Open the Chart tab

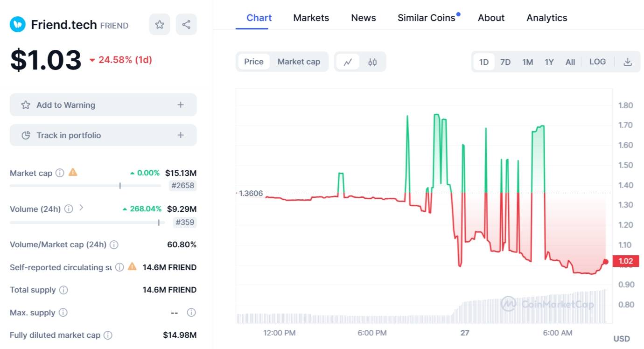click(259, 18)
